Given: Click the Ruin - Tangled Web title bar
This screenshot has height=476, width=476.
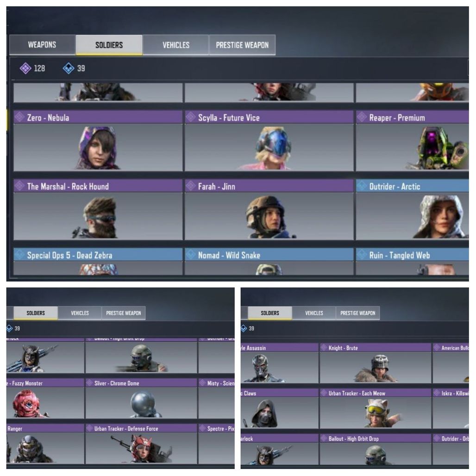Looking at the screenshot, I should [x=412, y=255].
